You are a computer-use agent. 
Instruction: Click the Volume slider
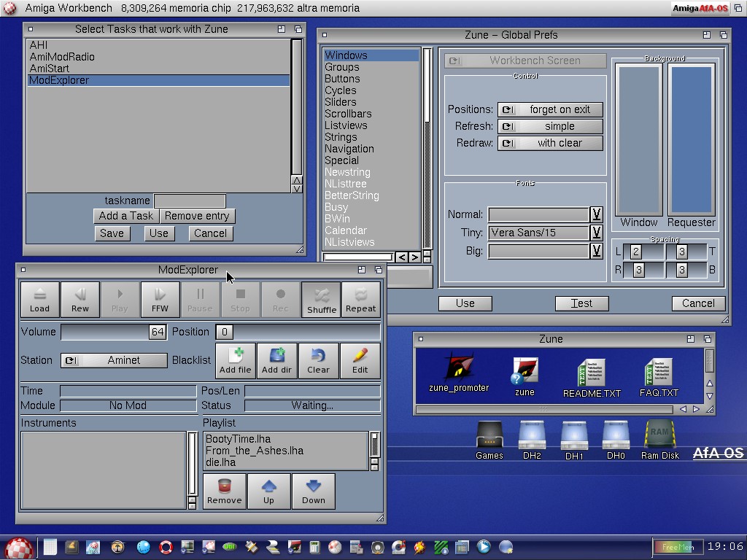pyautogui.click(x=114, y=332)
